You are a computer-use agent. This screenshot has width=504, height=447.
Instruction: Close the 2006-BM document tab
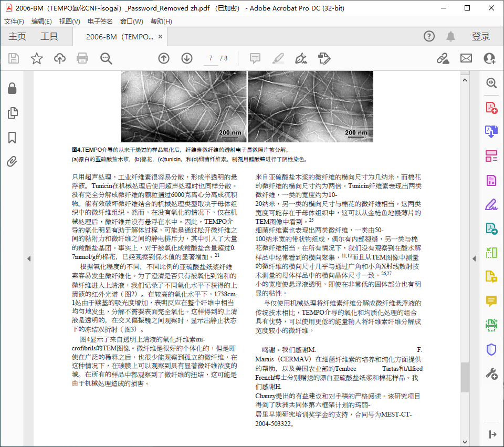click(x=161, y=37)
